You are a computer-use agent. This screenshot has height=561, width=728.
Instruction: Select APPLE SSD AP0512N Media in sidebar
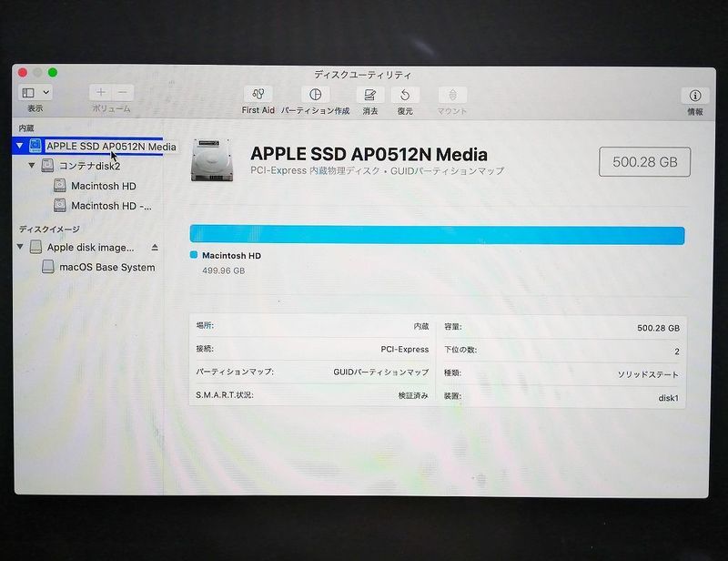(88, 147)
